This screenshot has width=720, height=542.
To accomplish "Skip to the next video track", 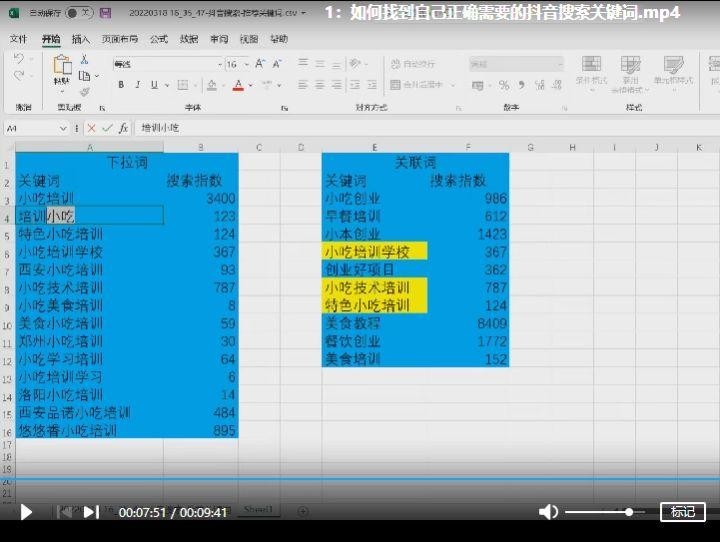I will point(91,512).
